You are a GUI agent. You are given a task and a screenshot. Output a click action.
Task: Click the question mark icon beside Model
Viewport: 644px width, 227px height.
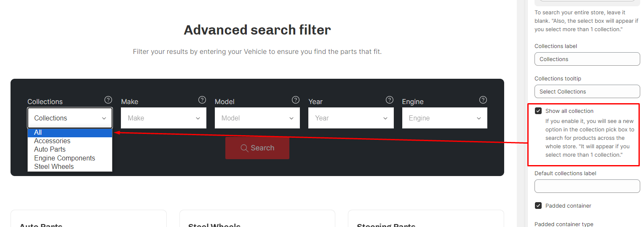(296, 100)
